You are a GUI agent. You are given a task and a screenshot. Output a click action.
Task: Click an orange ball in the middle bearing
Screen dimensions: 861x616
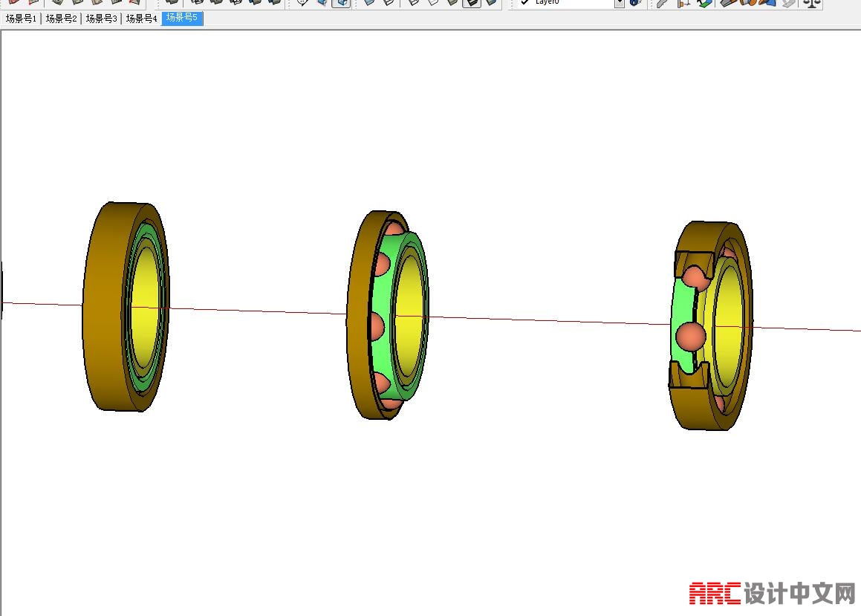pos(377,325)
